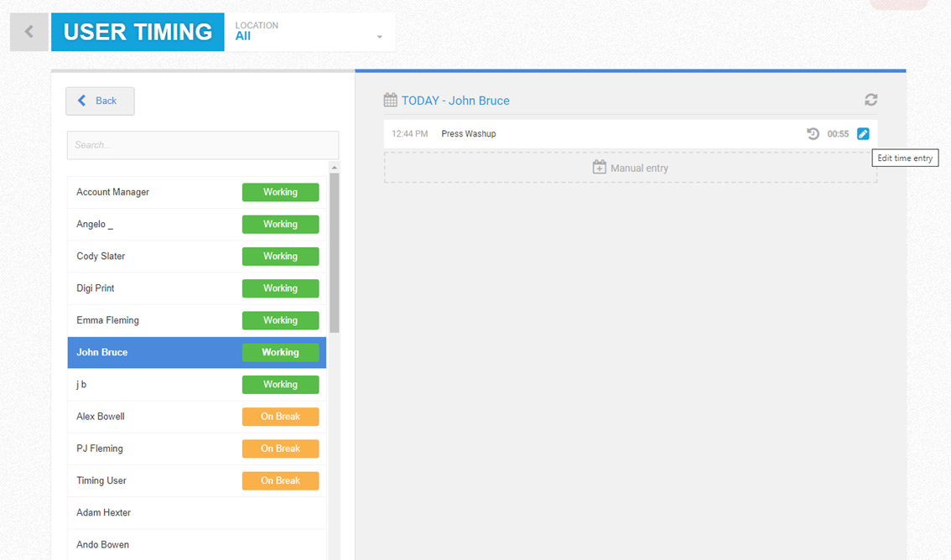Open the Location dropdown set to All
Viewport: 951px width, 560px height.
(x=310, y=32)
